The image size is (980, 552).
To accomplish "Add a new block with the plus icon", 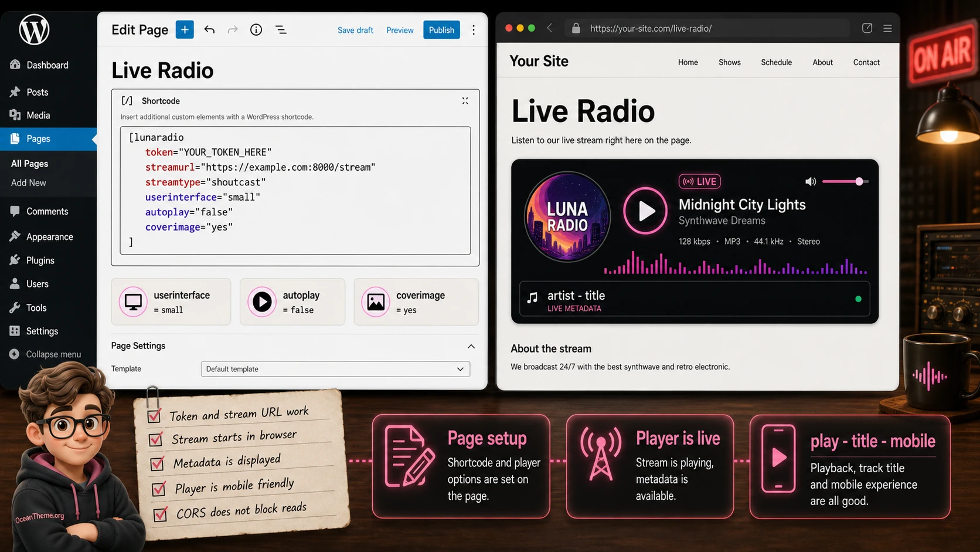I will [185, 29].
